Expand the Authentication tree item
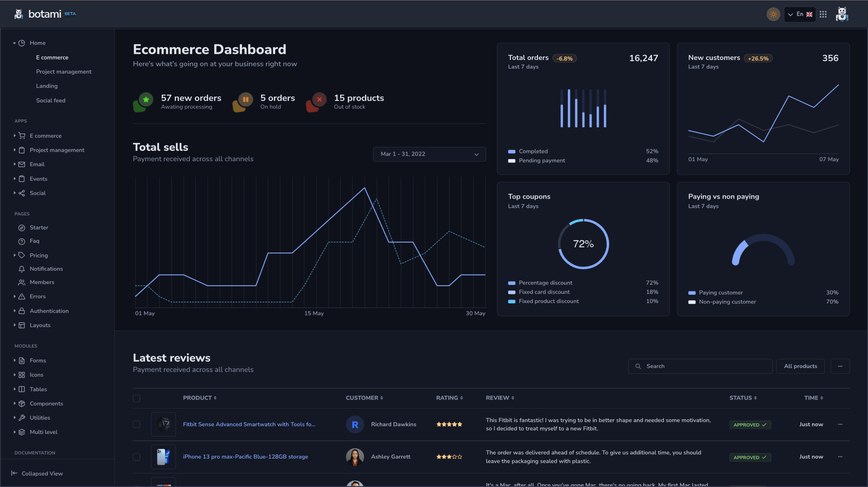The height and width of the screenshot is (487, 868). pyautogui.click(x=49, y=311)
